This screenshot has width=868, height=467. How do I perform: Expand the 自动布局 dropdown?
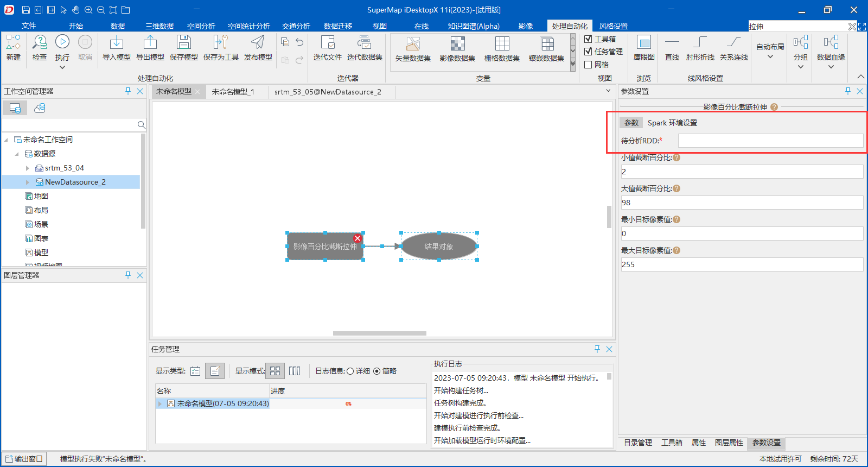(770, 56)
